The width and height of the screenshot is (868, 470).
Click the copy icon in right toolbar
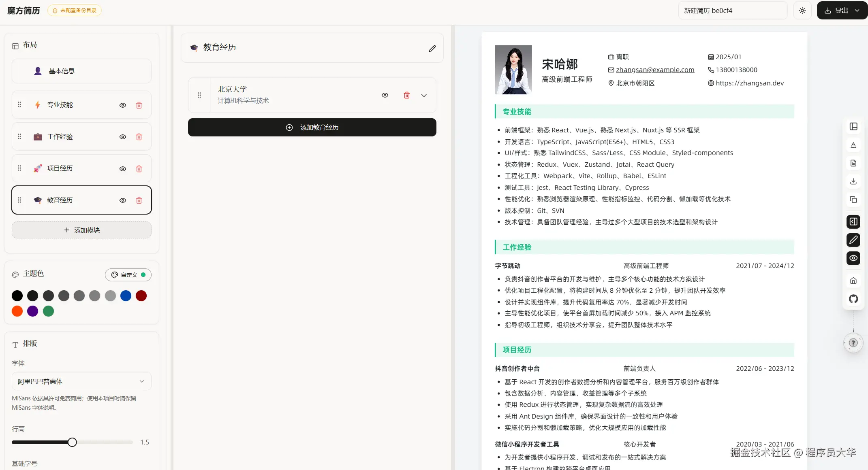click(x=853, y=200)
